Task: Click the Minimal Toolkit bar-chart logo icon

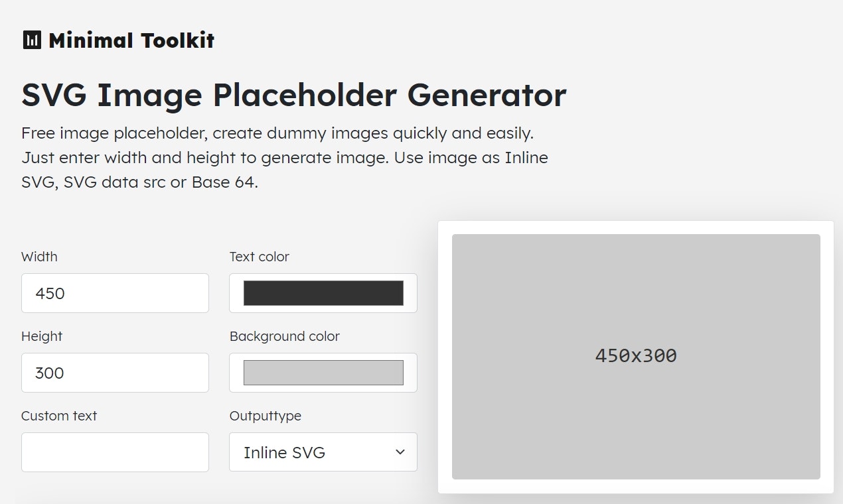Action: click(31, 39)
